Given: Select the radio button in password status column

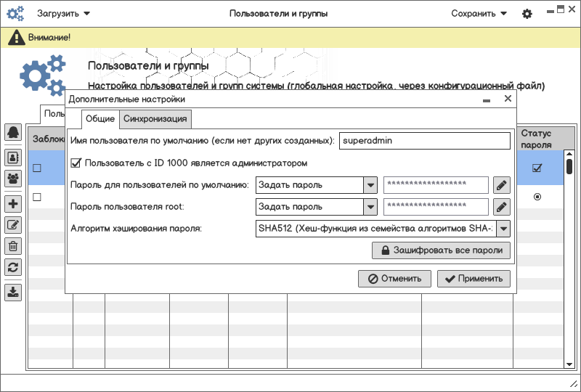Looking at the screenshot, I should pyautogui.click(x=537, y=197).
